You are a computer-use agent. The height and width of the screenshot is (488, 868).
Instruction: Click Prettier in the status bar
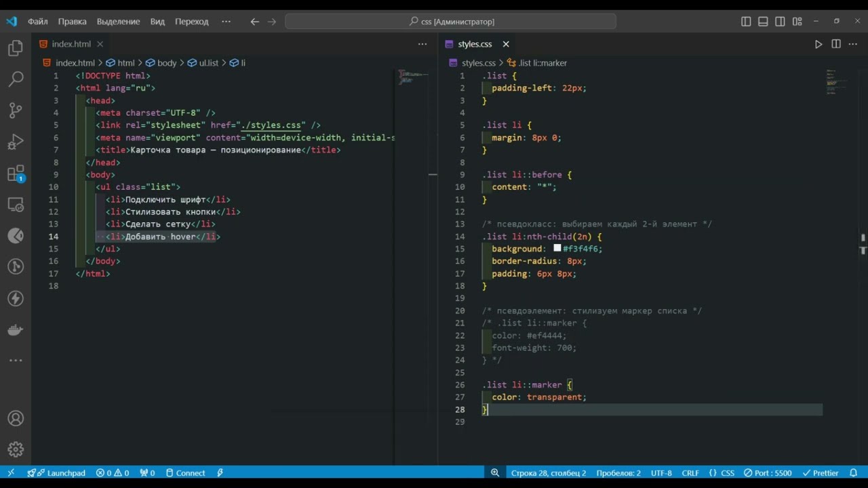(821, 473)
